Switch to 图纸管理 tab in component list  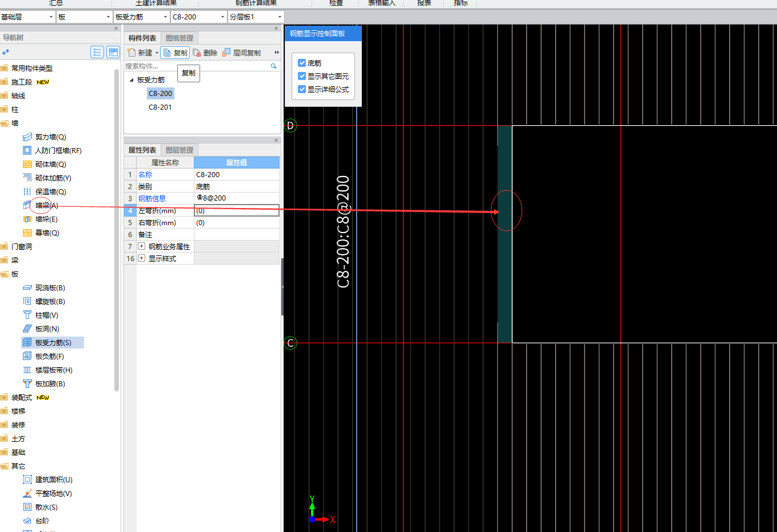(180, 38)
